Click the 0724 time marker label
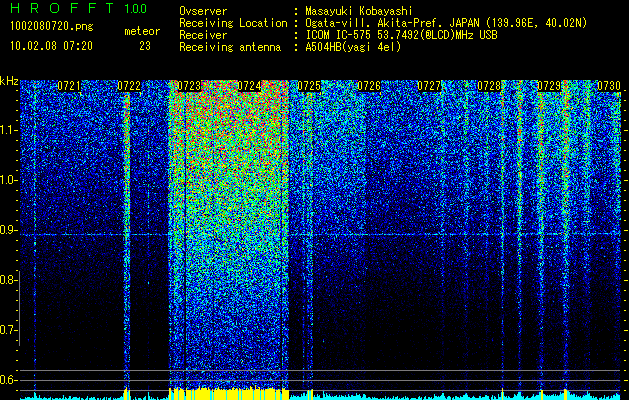The width and height of the screenshot is (629, 400). point(249,86)
